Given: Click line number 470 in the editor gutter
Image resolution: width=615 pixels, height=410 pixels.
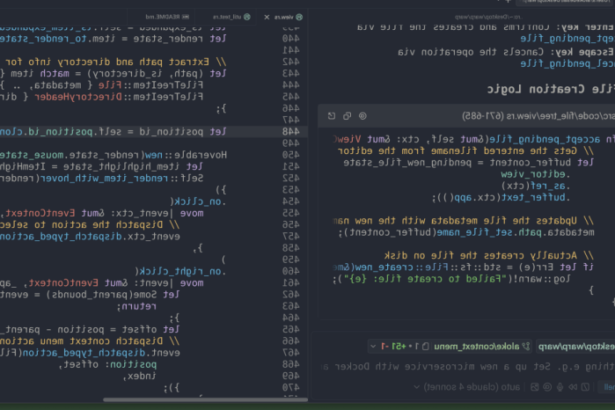Looking at the screenshot, I should (291, 388).
